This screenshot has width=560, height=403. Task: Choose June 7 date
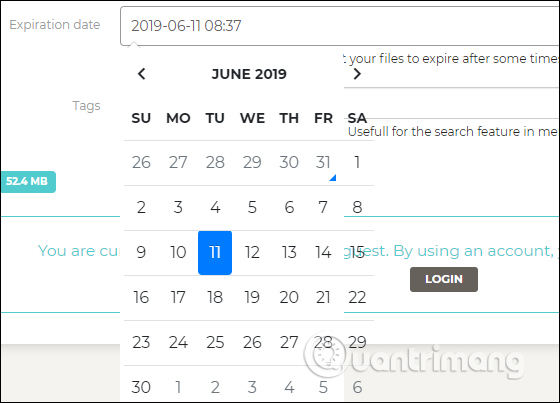coord(323,208)
